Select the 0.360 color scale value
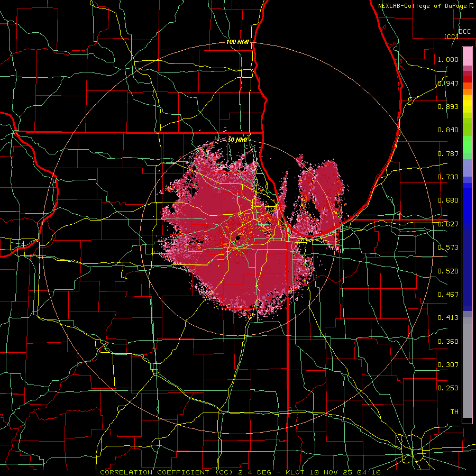The width and height of the screenshot is (476, 476). [448, 342]
